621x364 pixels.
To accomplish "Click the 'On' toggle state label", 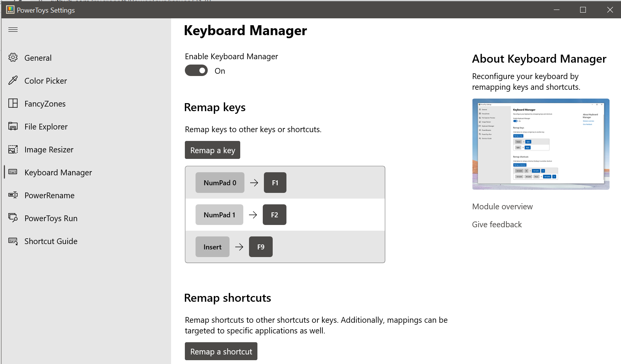I will pyautogui.click(x=220, y=71).
